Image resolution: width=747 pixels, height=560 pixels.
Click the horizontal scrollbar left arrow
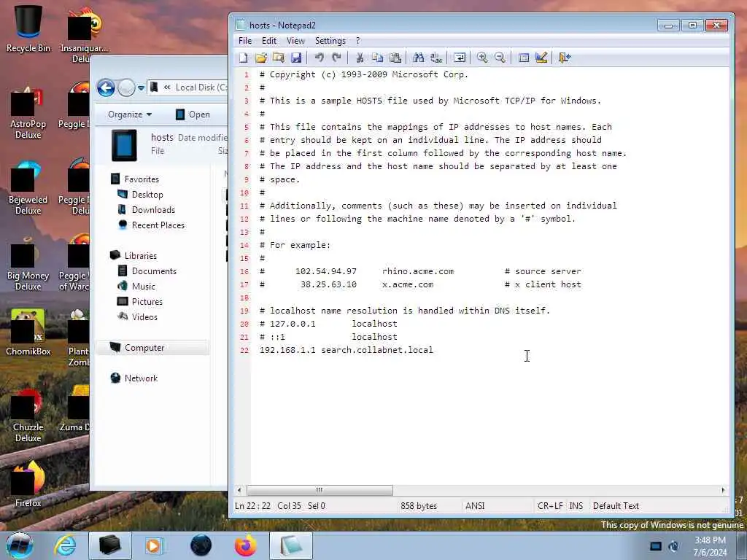(239, 490)
